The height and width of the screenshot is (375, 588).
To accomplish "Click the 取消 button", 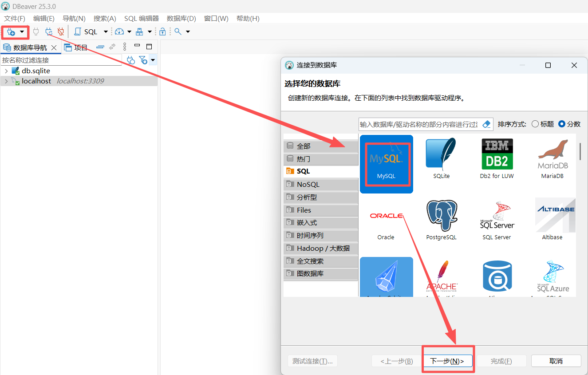I will (x=556, y=361).
